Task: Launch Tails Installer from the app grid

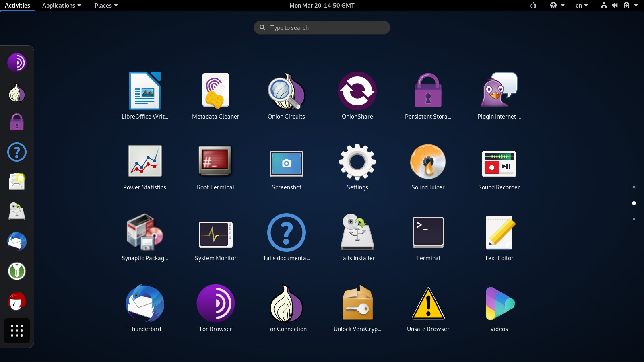Action: pos(357,237)
